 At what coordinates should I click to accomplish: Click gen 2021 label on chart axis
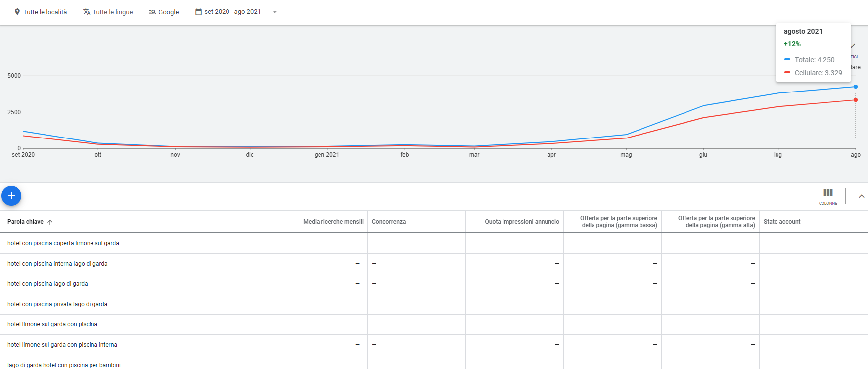coord(327,155)
